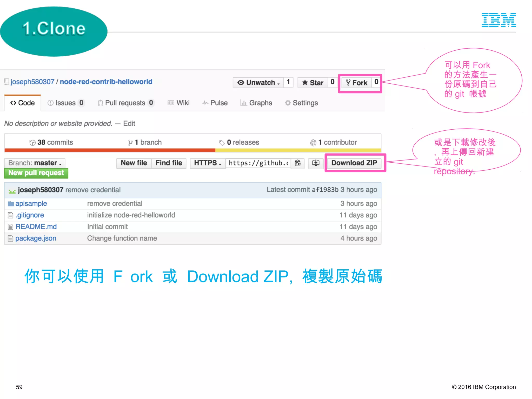Click the Pull requests icon
This screenshot has width=532, height=399.
click(100, 103)
